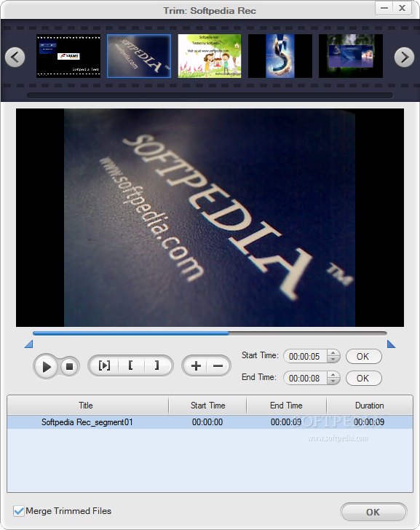The image size is (420, 530).
Task: Click segment end time 00:00:09 cell
Action: coord(286,422)
